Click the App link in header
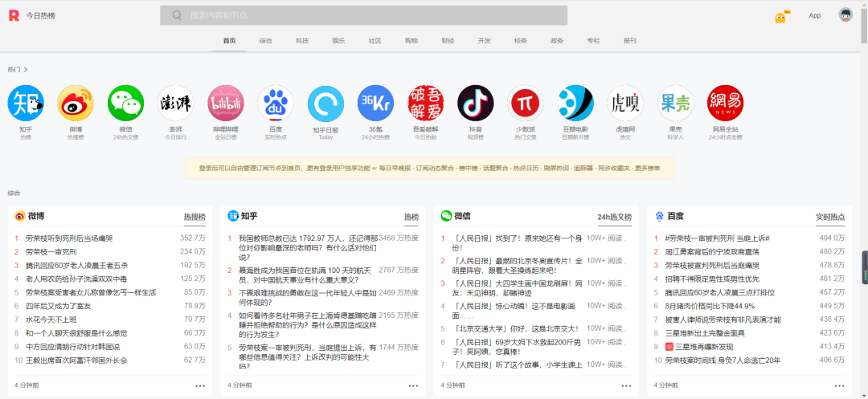Screen dimensions: 868x399 click(x=815, y=15)
